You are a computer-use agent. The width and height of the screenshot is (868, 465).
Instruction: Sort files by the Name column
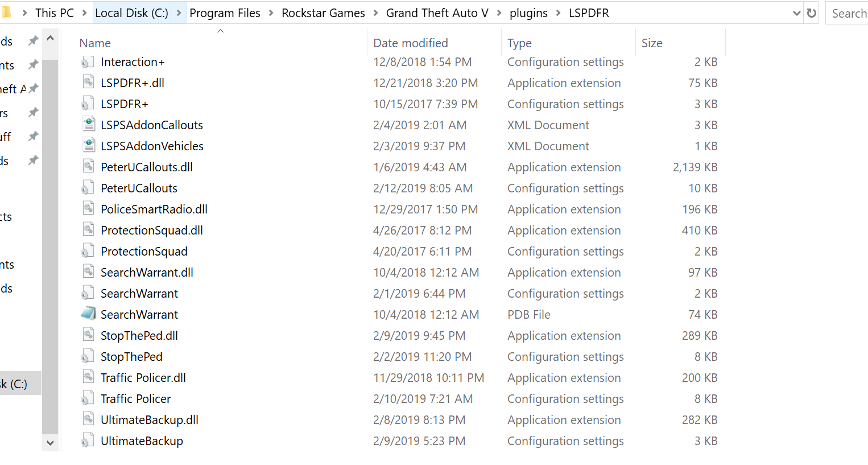tap(96, 43)
